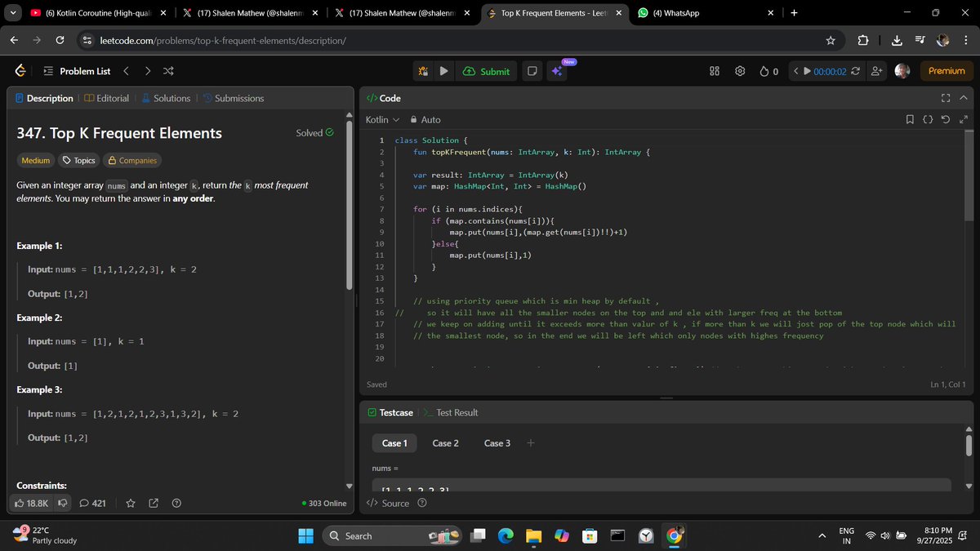Viewport: 980px width, 551px height.
Task: Open the Problem List panel
Action: [x=77, y=71]
